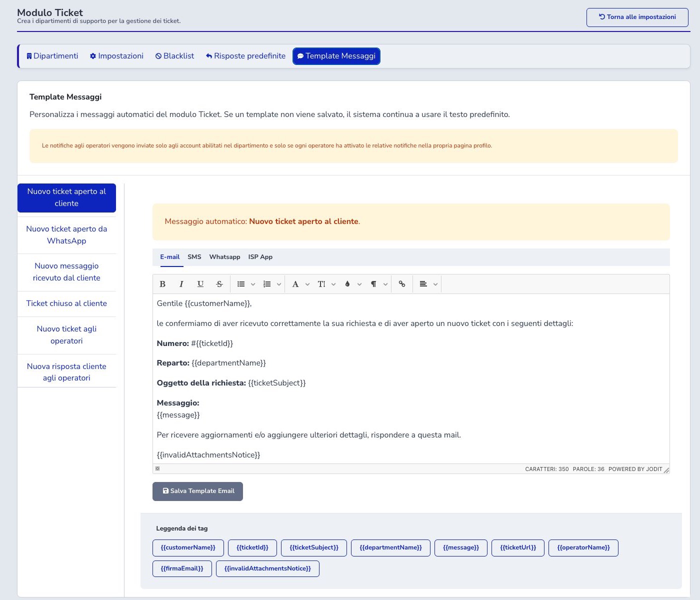Expand paragraph format dropdown arrow

385,284
